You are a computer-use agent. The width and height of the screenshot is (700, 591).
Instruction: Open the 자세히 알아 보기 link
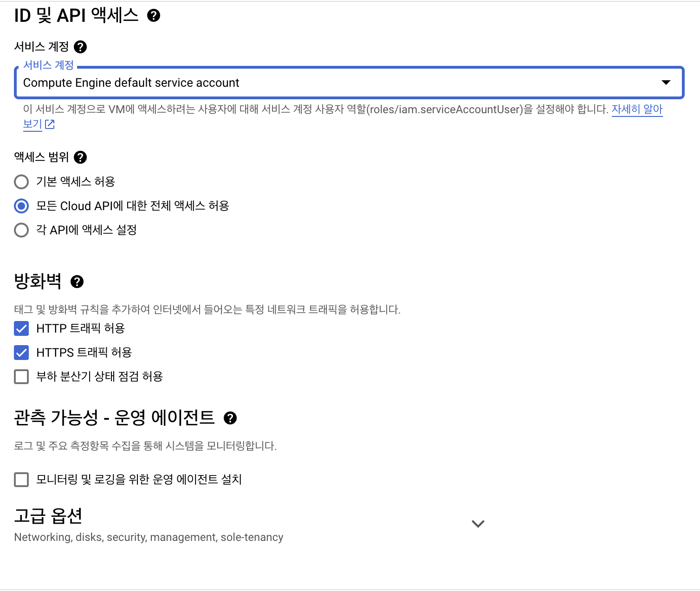point(637,109)
